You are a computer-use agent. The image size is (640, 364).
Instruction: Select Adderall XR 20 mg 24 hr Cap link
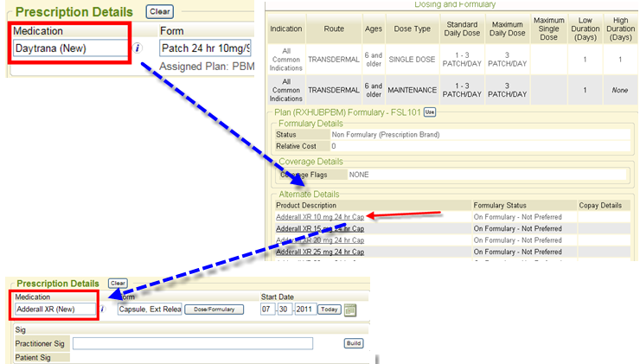(320, 239)
